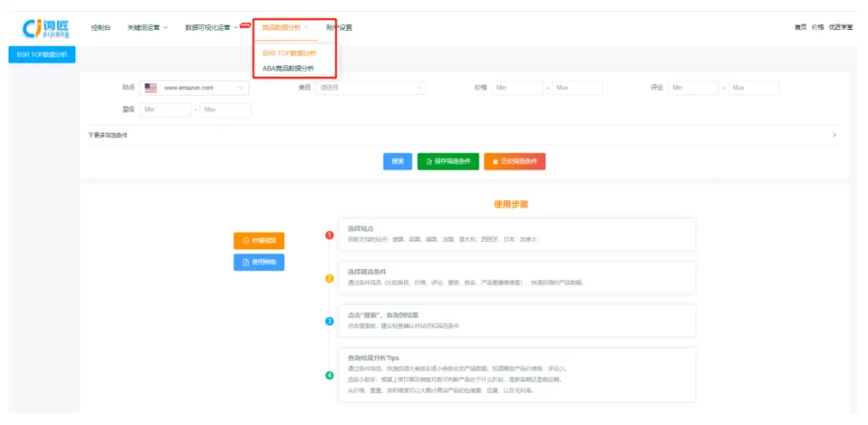Click the filter icon beside 更多筛选条件

(x=91, y=135)
